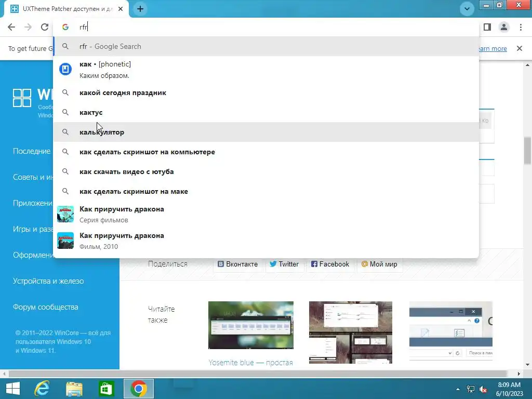Share the article on Twitter

pyautogui.click(x=284, y=264)
